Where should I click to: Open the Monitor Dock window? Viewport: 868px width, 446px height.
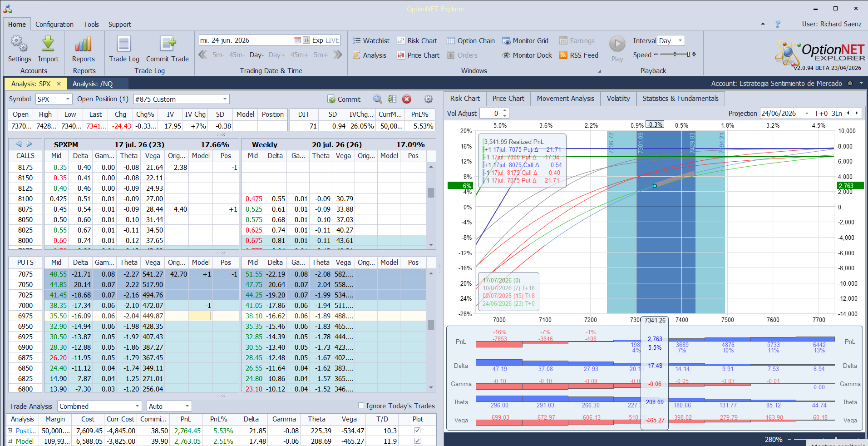(527, 55)
